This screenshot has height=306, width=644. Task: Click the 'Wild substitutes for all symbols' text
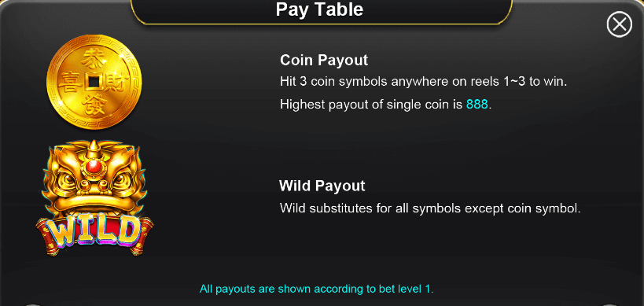tap(430, 208)
